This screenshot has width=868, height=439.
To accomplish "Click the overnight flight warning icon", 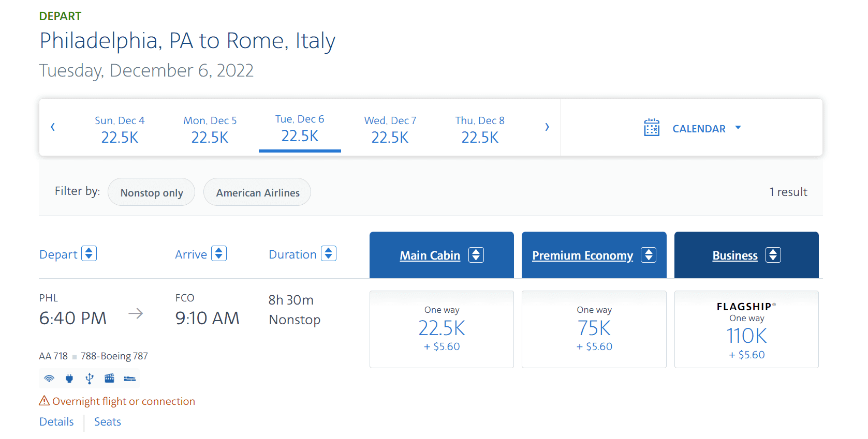I will (x=44, y=400).
